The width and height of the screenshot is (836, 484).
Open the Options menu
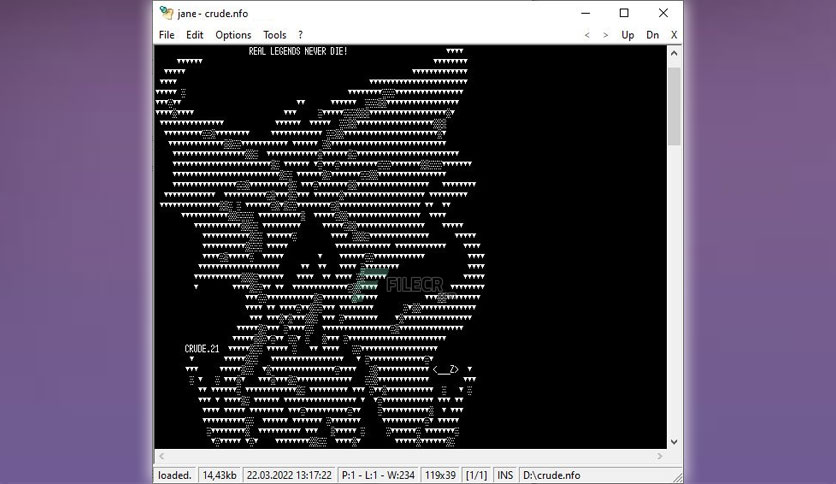coord(233,35)
